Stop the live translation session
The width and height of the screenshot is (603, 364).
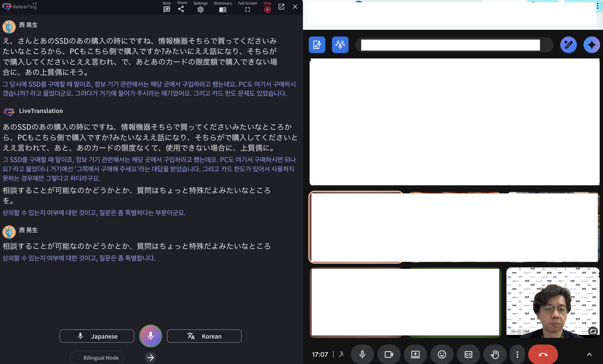267,9
